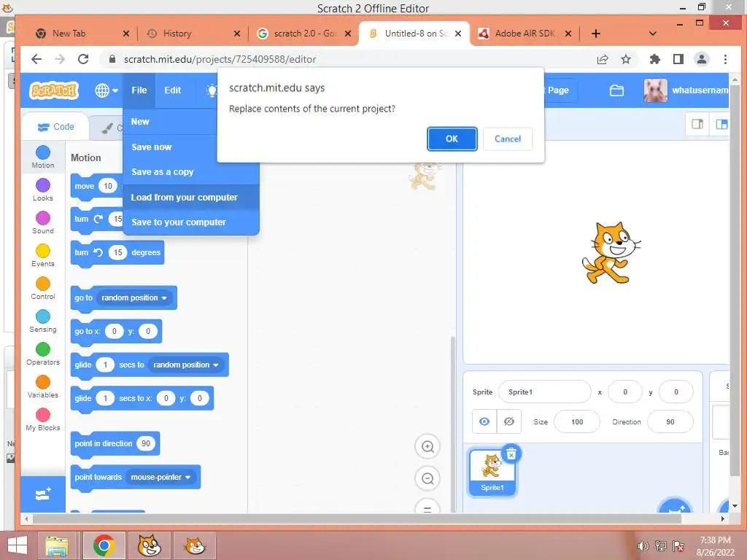Select Variables blocks category
Viewport: 747px width, 560px height.
pos(43,387)
